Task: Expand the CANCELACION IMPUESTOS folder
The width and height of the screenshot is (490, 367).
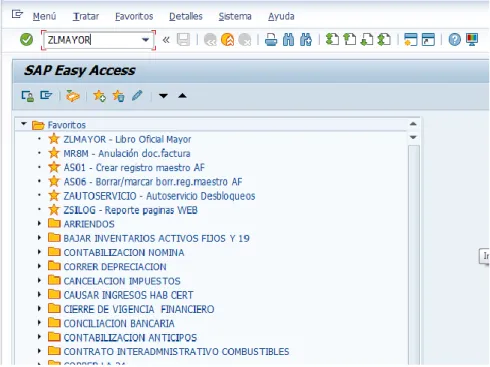Action: tap(39, 280)
